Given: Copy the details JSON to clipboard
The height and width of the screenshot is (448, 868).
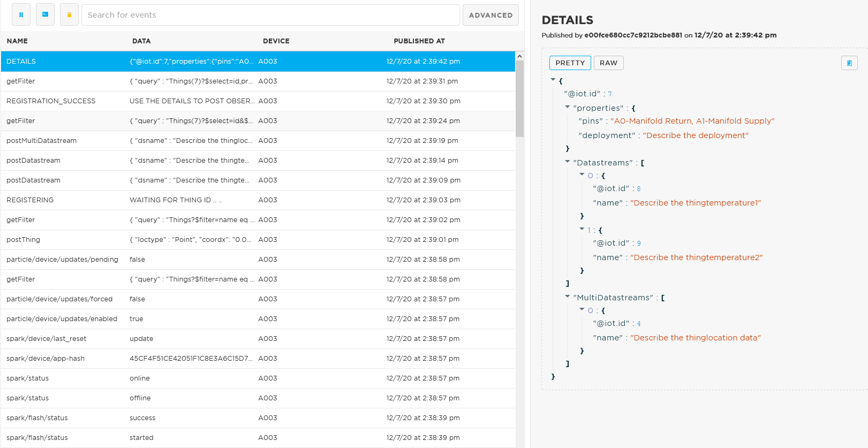Looking at the screenshot, I should pos(849,63).
